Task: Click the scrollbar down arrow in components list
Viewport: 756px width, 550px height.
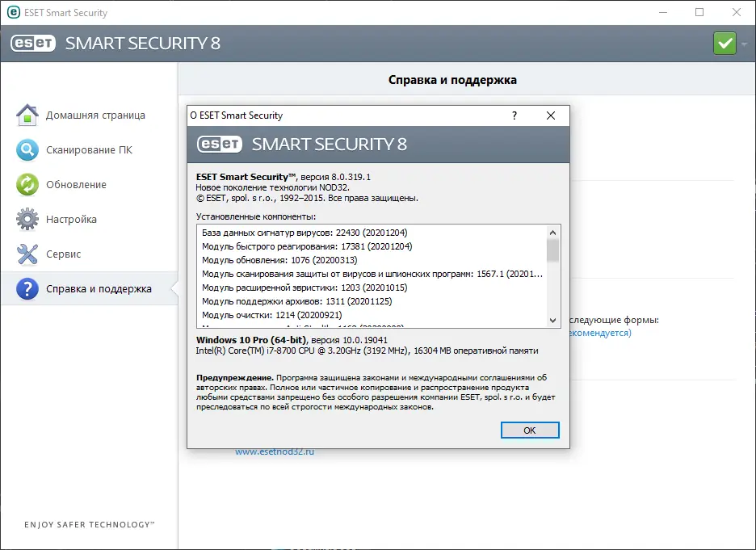Action: tap(552, 320)
